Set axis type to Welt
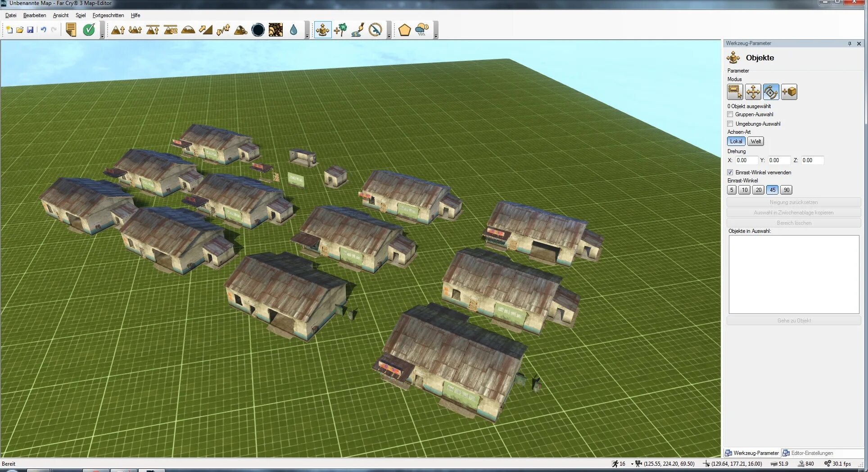 pos(756,141)
